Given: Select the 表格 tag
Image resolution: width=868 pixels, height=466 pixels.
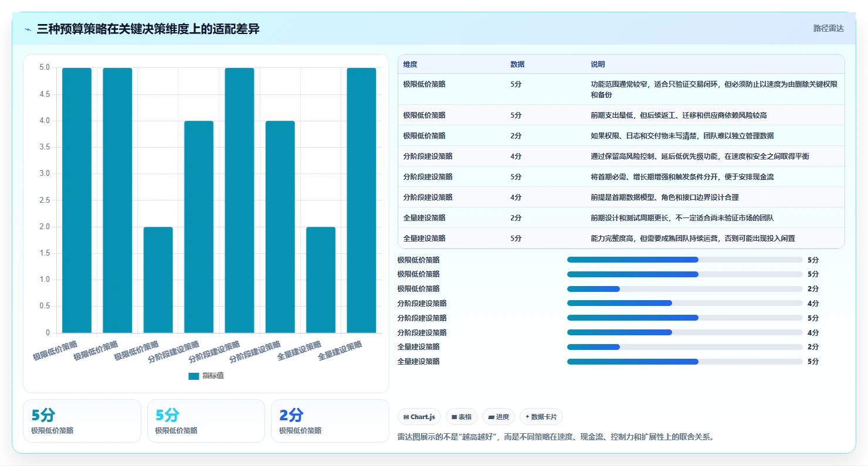Looking at the screenshot, I should point(462,417).
